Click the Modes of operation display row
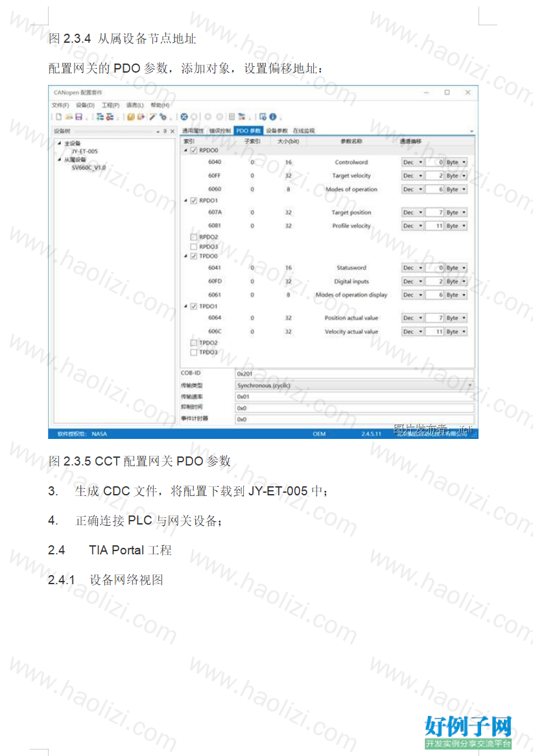The height and width of the screenshot is (756, 533). [327, 295]
